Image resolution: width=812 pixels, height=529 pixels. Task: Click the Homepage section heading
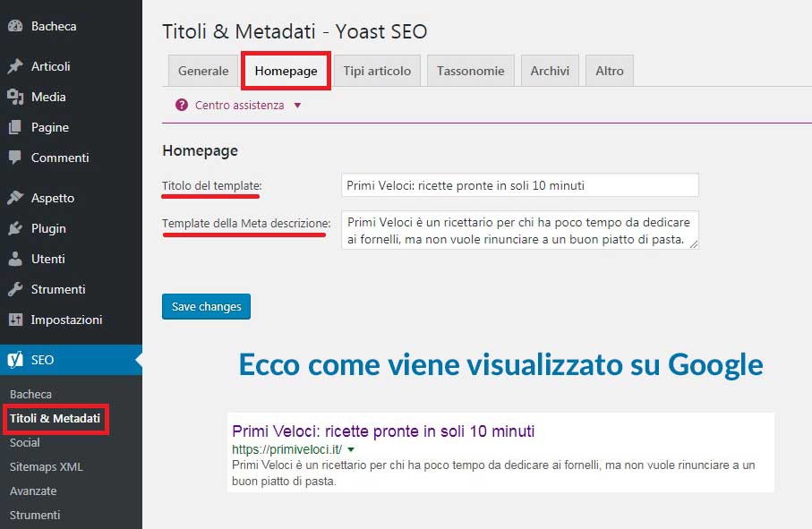click(201, 150)
